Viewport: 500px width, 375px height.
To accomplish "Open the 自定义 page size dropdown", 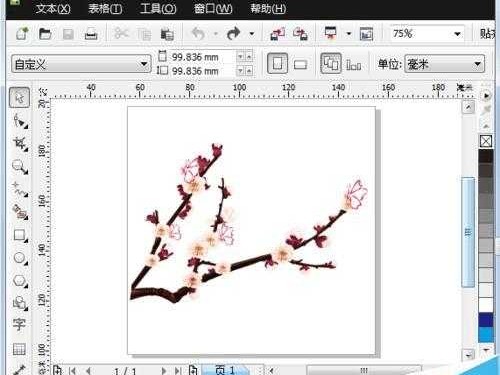I will tap(81, 64).
